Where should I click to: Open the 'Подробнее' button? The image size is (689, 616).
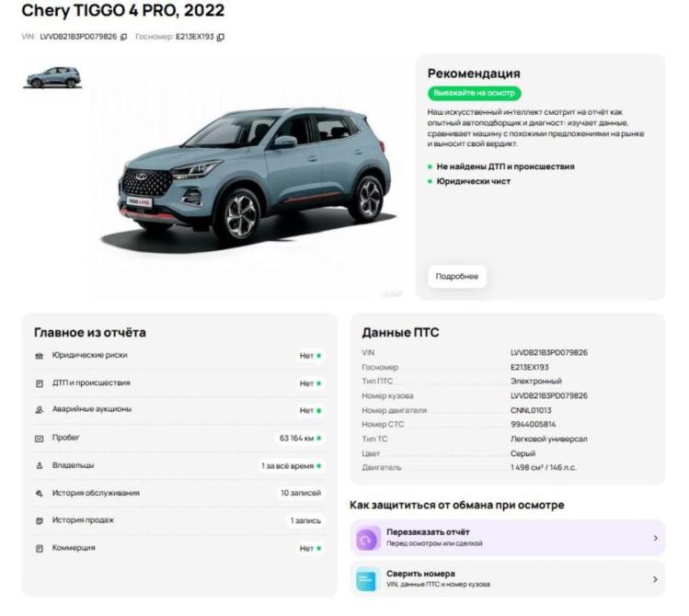457,276
